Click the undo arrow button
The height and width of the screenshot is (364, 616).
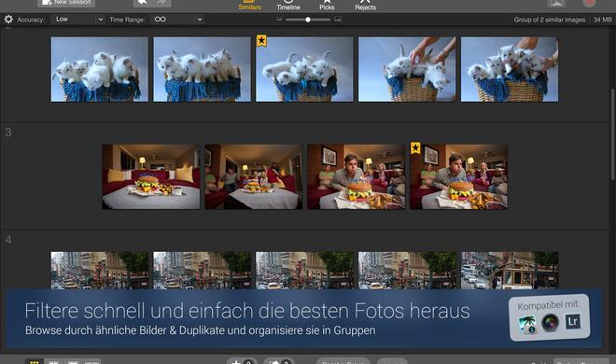click(143, 3)
